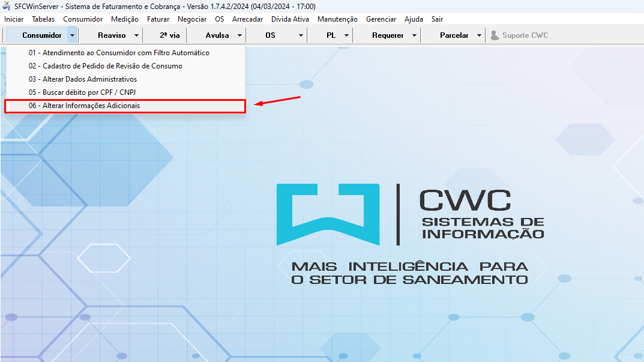
Task: Click the Suporte CWC person icon
Action: [x=495, y=35]
